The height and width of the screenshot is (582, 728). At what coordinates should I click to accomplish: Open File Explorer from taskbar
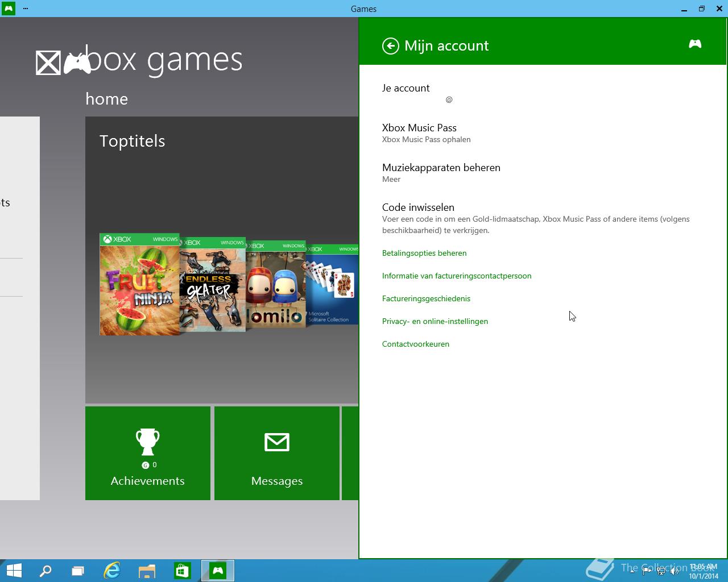(147, 571)
